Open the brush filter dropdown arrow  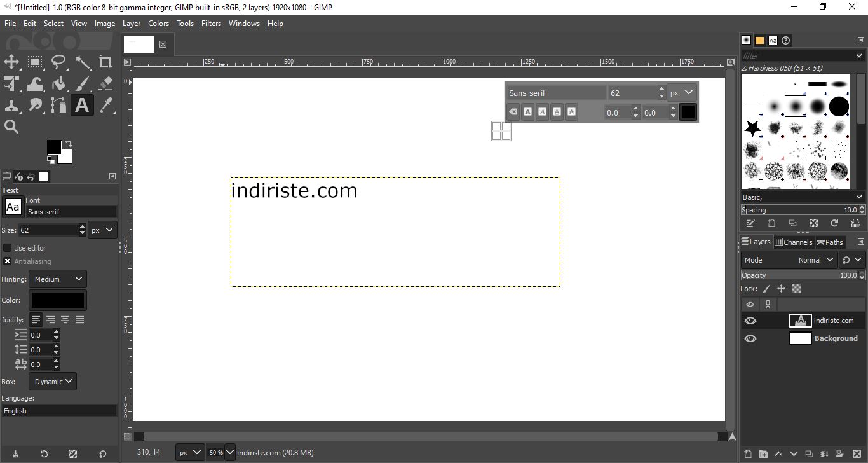[858, 56]
